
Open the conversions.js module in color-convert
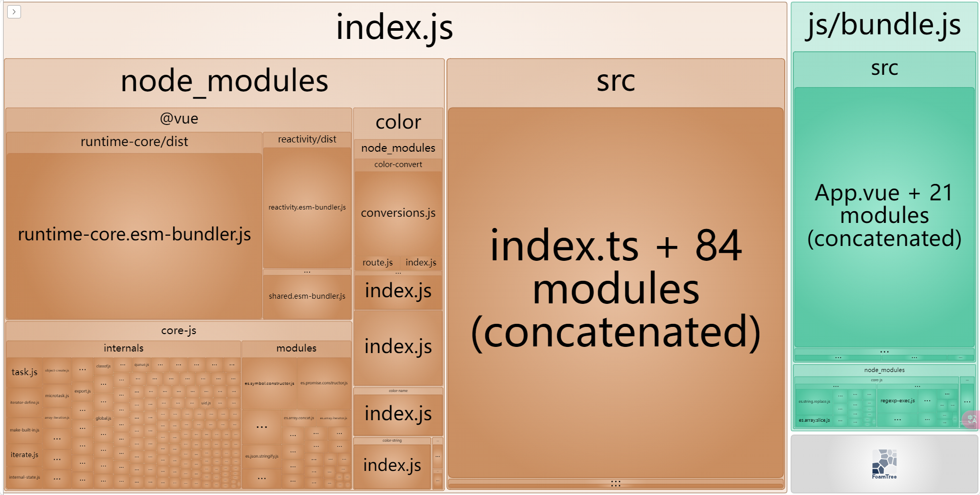tap(398, 213)
